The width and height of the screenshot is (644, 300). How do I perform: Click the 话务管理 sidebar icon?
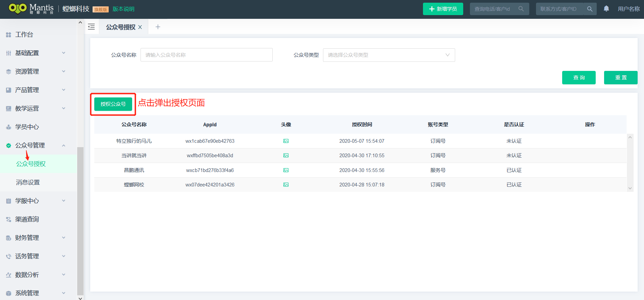click(9, 256)
